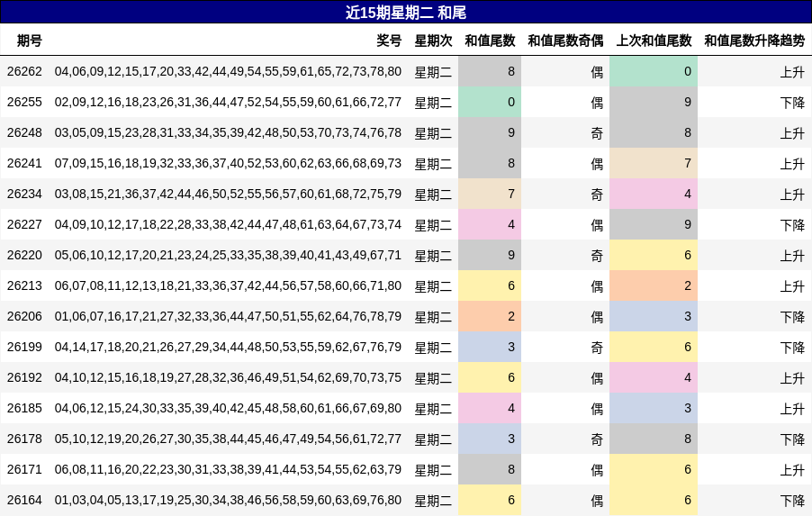This screenshot has width=812, height=516.
Task: Click issue number 26206
Action: point(24,316)
